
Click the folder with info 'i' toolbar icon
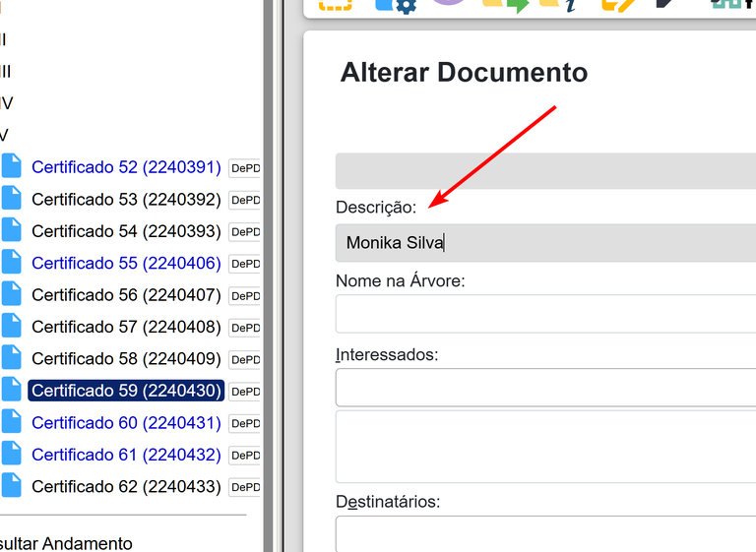[558, 5]
